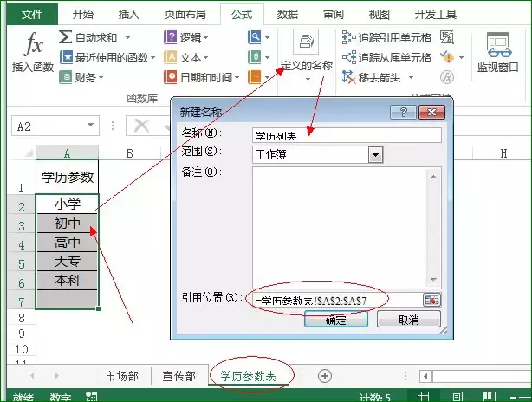Switch to the Page Layout (页面布局) tab
The height and width of the screenshot is (402, 532).
click(x=185, y=14)
